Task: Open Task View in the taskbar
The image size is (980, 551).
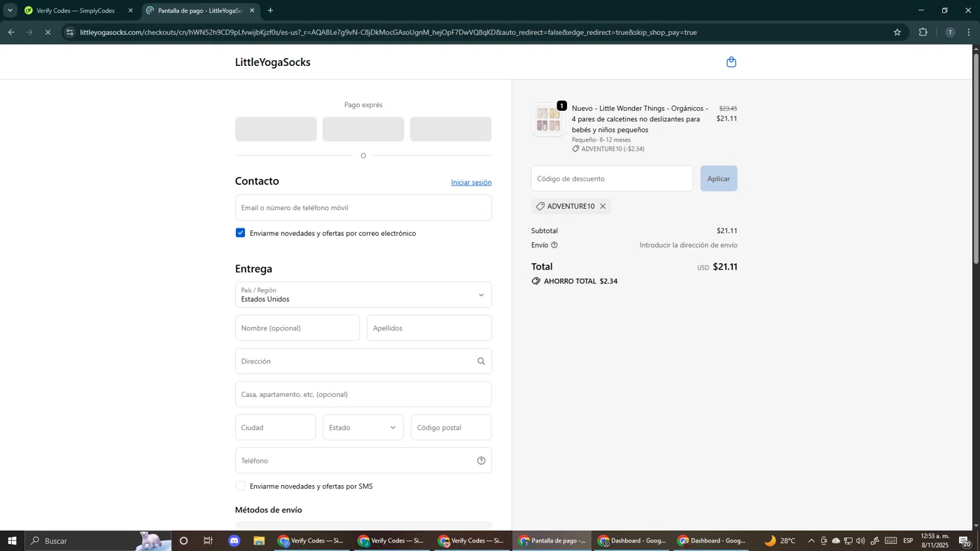Action: [208, 541]
